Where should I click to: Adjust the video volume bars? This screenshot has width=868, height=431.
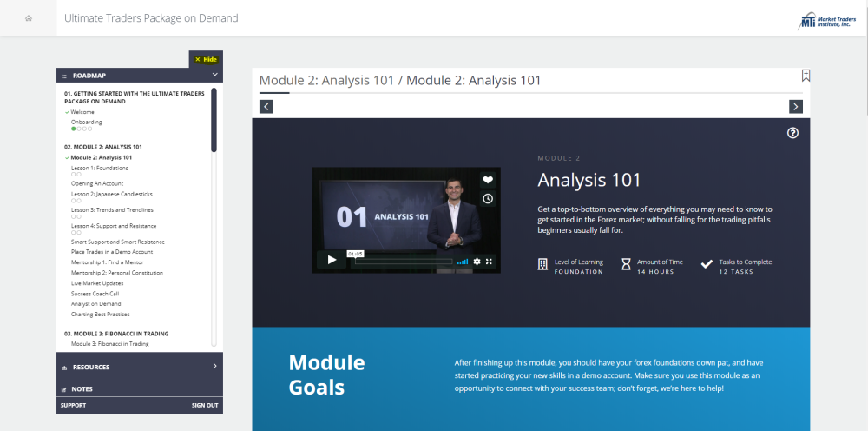click(463, 262)
